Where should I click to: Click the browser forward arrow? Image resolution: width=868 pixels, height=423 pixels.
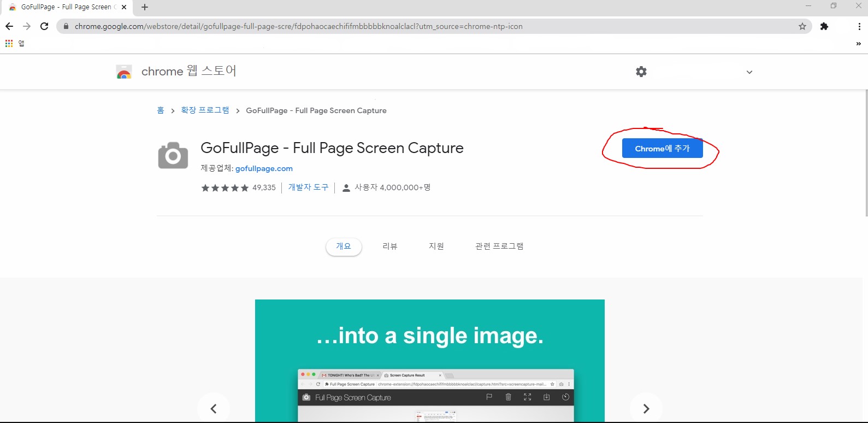27,26
